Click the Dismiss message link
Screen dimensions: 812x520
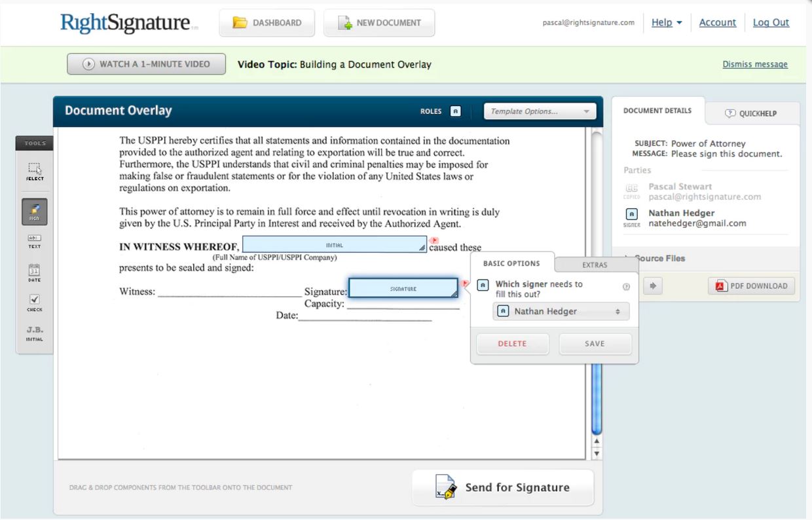pyautogui.click(x=755, y=64)
